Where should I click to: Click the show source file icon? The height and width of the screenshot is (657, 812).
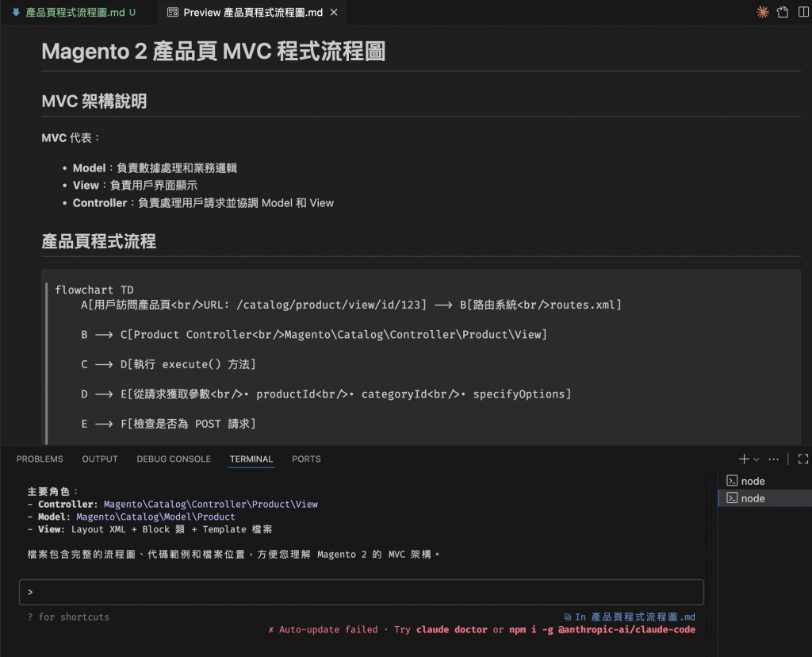783,12
